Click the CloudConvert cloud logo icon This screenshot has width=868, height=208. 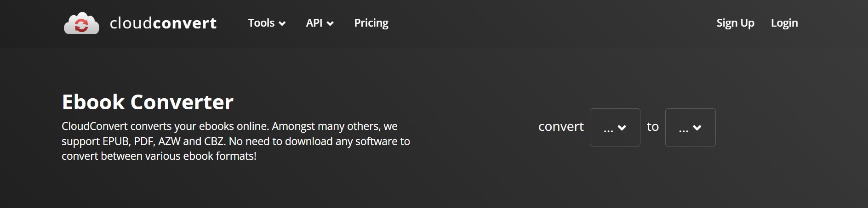(81, 23)
